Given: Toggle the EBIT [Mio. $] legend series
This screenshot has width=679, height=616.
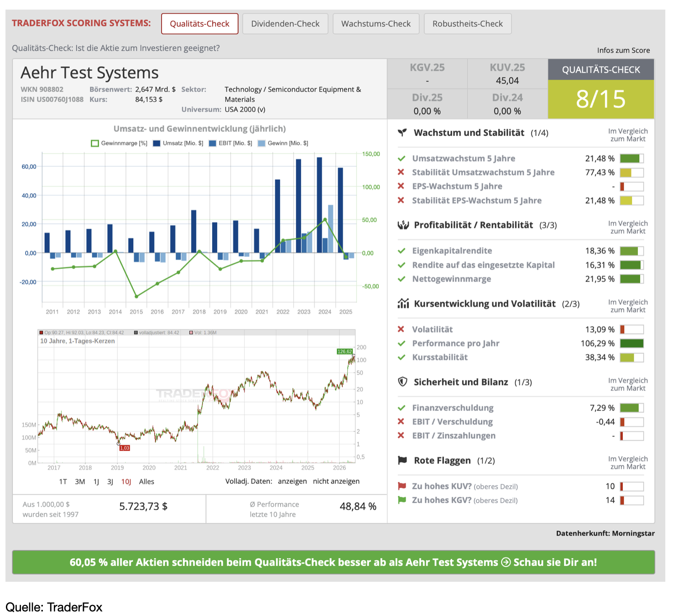Looking at the screenshot, I should coord(230,143).
